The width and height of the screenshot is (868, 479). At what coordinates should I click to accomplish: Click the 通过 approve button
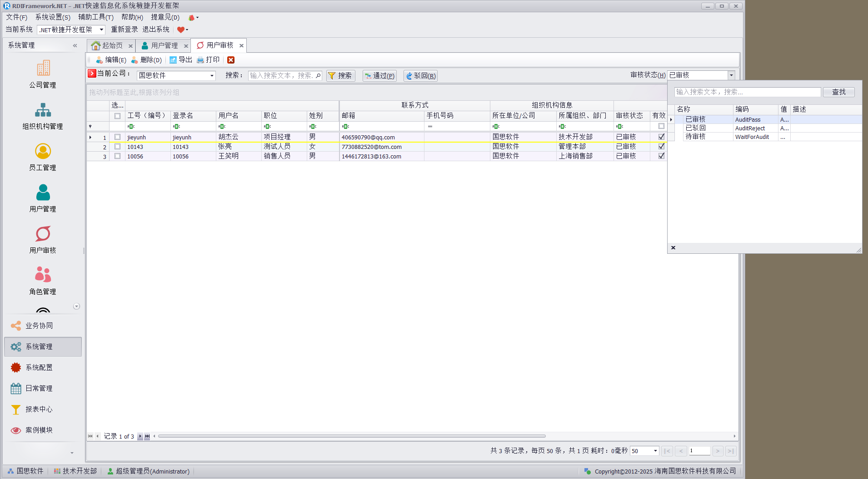coord(379,76)
